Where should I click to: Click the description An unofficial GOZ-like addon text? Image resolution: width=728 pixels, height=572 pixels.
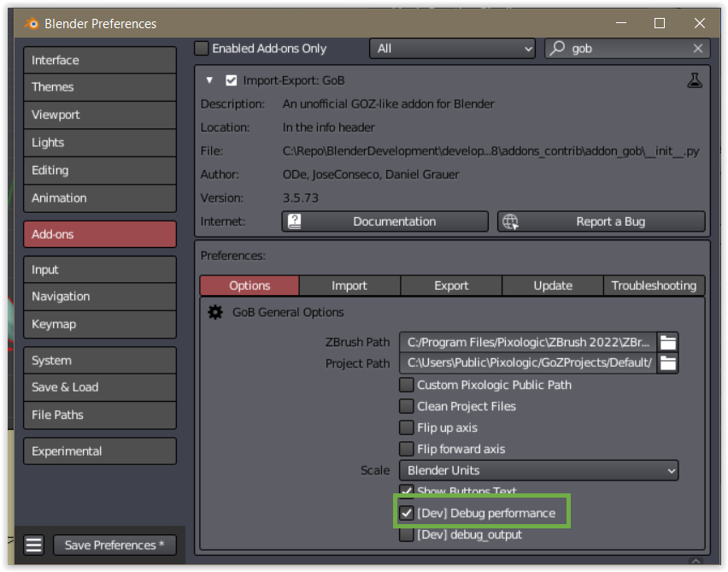coord(388,103)
